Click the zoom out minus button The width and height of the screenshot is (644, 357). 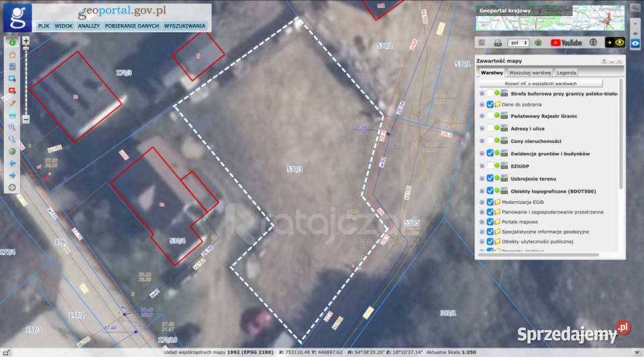click(x=26, y=119)
